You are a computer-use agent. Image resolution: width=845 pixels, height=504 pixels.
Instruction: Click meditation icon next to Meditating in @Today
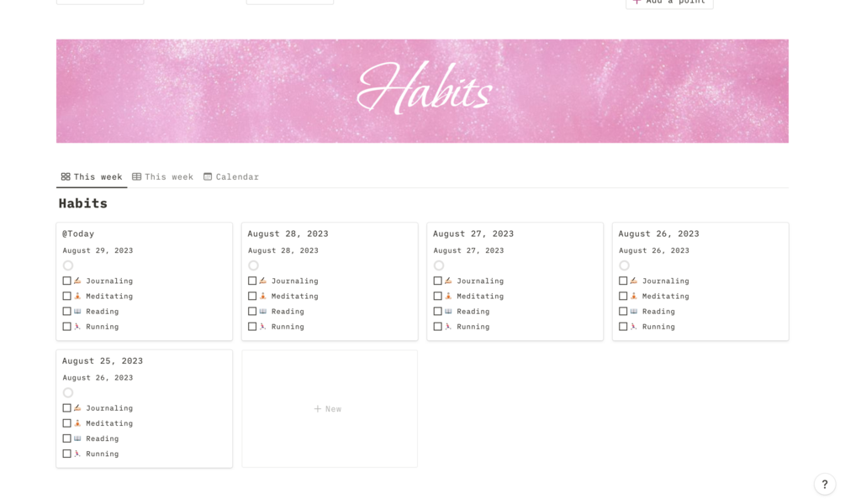point(77,296)
